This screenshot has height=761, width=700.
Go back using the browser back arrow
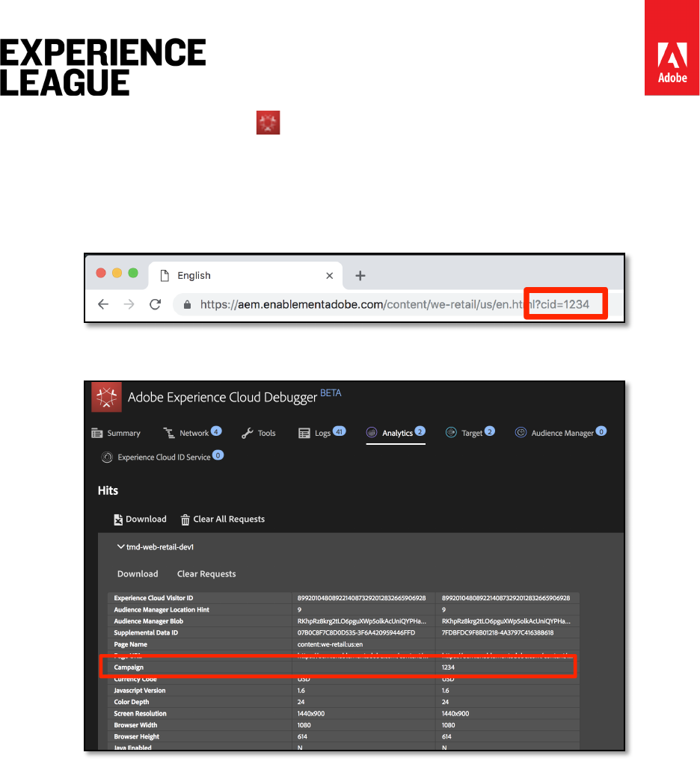[x=103, y=304]
